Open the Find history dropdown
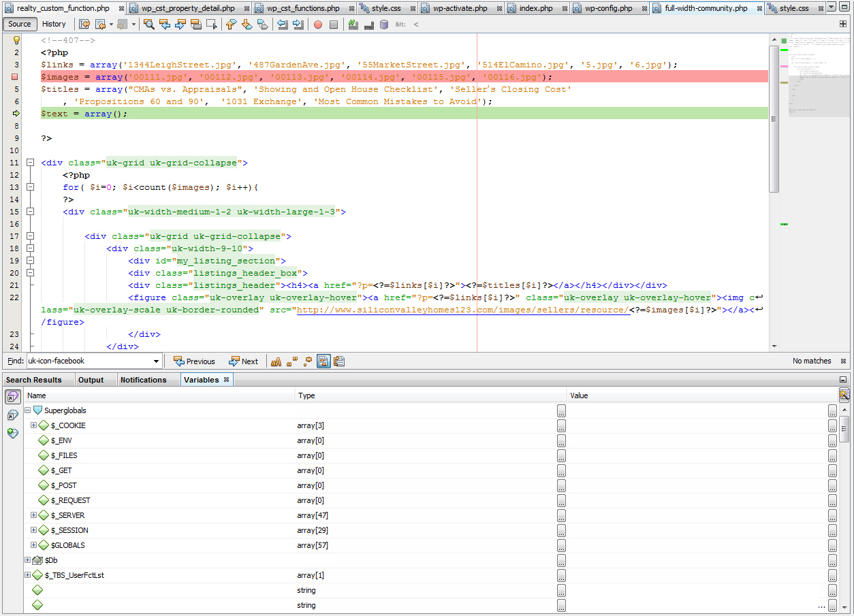854x616 pixels. (156, 361)
